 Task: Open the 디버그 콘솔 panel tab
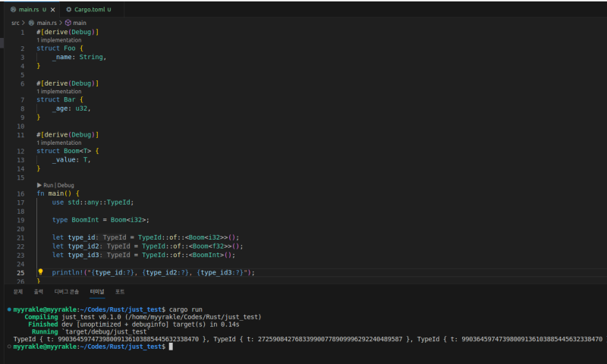pyautogui.click(x=66, y=292)
